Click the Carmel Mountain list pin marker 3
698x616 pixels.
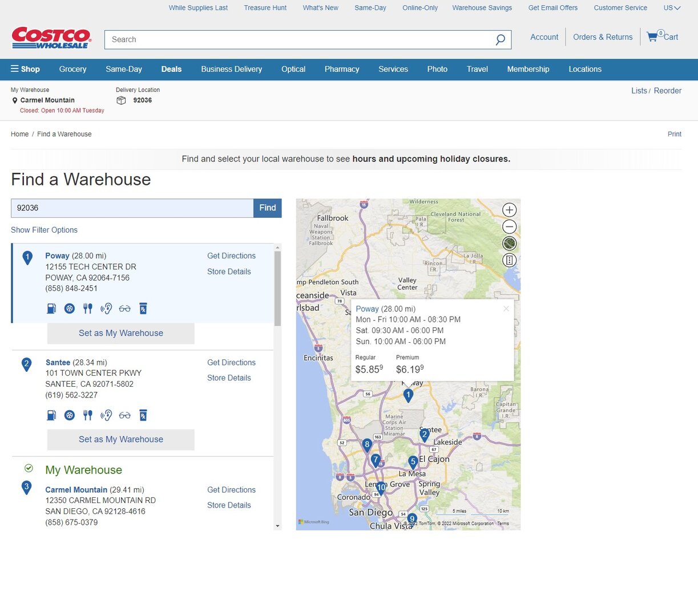click(26, 488)
